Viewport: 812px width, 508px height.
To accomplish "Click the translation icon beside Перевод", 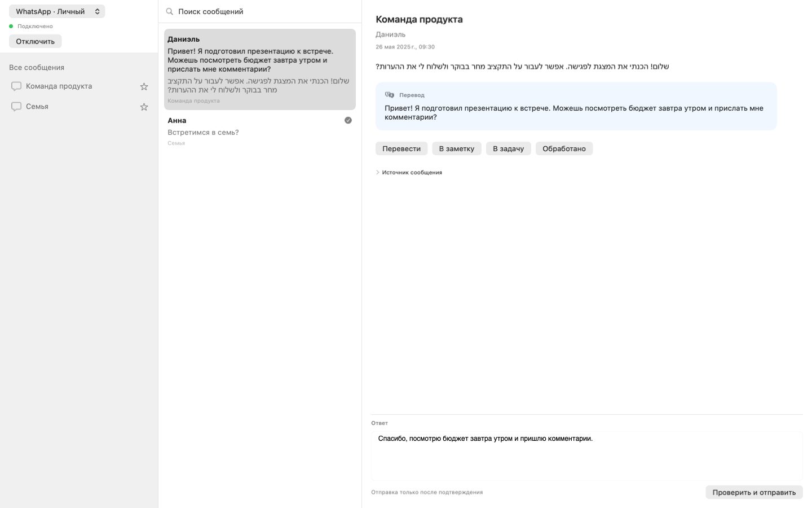I will coord(390,95).
